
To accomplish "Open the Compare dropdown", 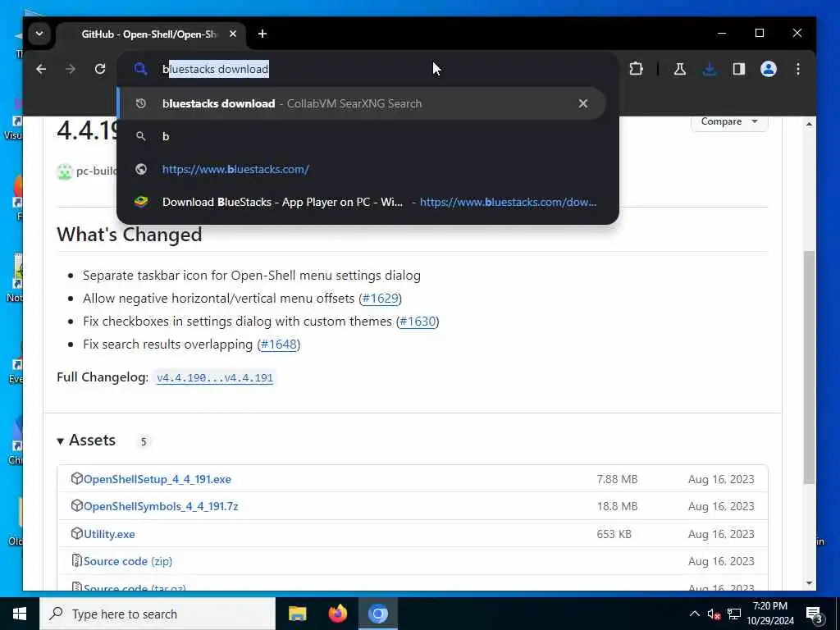I will (x=729, y=121).
